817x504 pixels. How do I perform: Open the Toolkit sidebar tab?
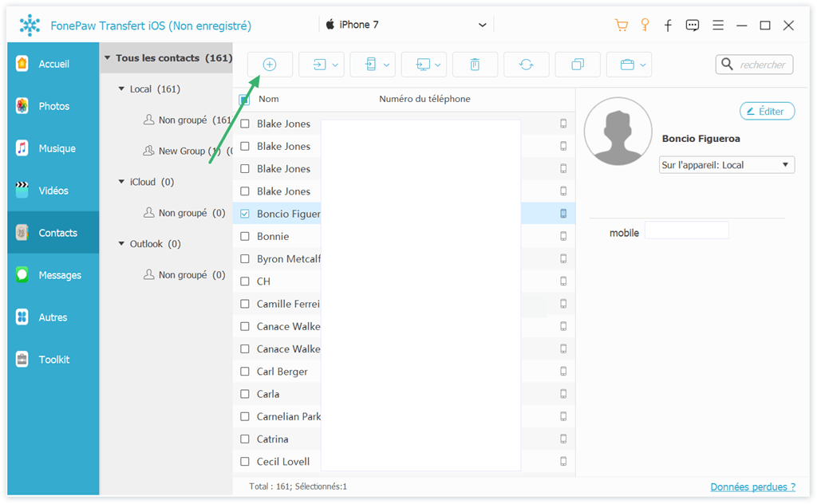pyautogui.click(x=53, y=359)
